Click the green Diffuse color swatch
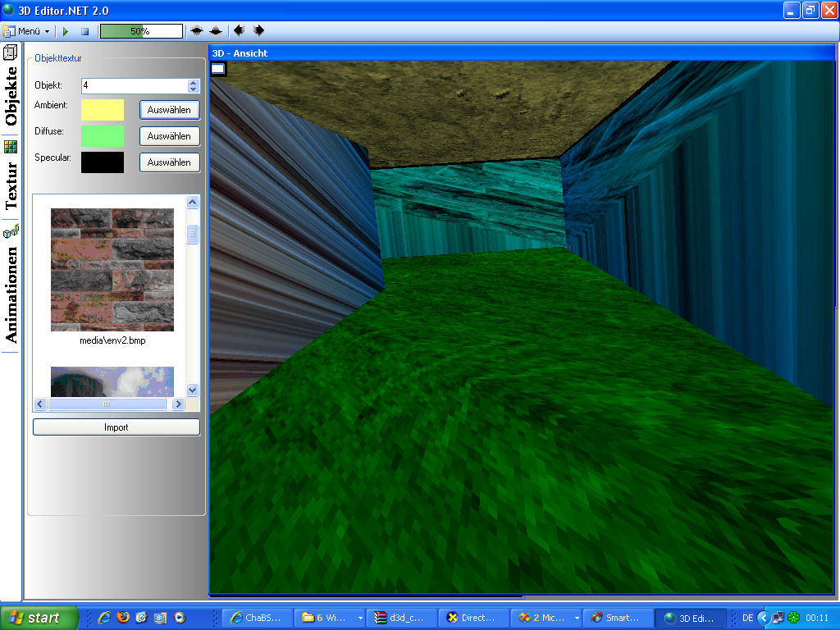This screenshot has width=840, height=630. point(103,136)
